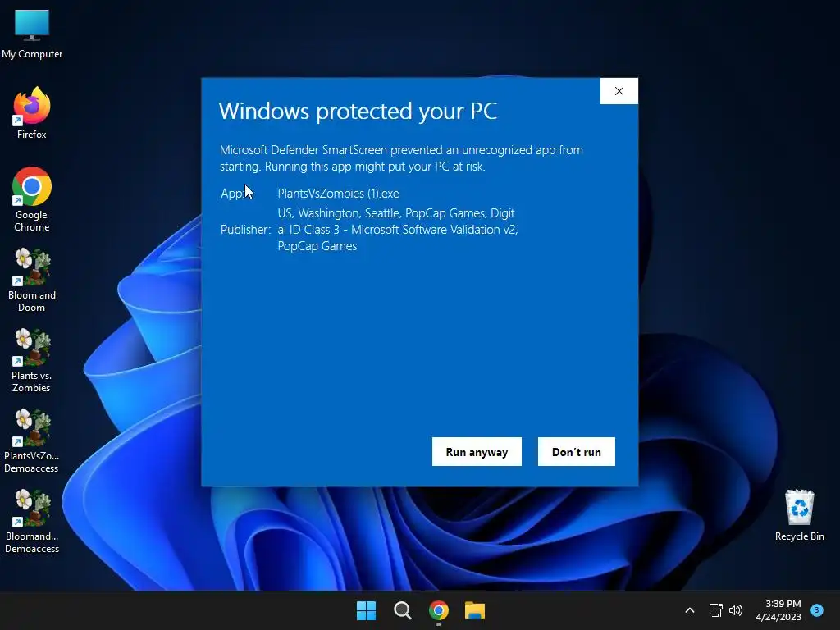Viewport: 840px width, 630px height.
Task: Select the Plants vs. Zombies shortcut
Action: pos(32,360)
